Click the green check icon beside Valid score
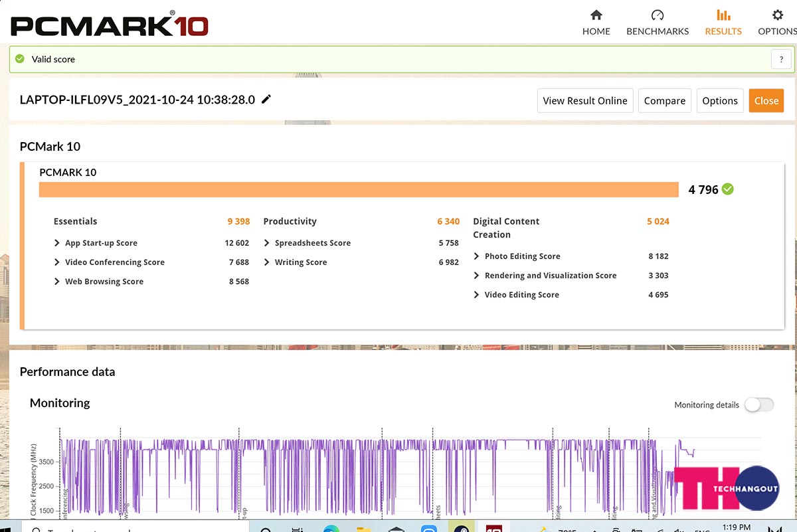 [20, 59]
